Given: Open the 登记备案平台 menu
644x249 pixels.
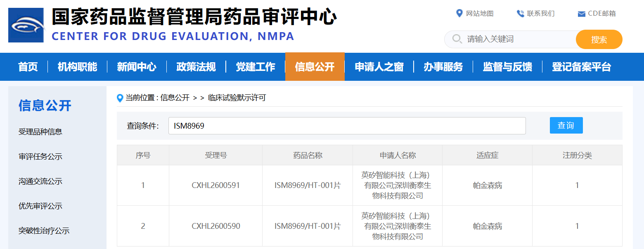Looking at the screenshot, I should (x=581, y=67).
